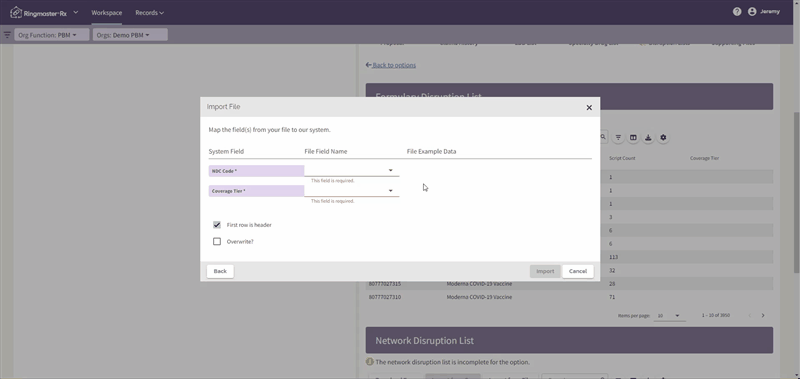Switch to the Workspace tab
The image size is (800, 379).
(x=107, y=13)
